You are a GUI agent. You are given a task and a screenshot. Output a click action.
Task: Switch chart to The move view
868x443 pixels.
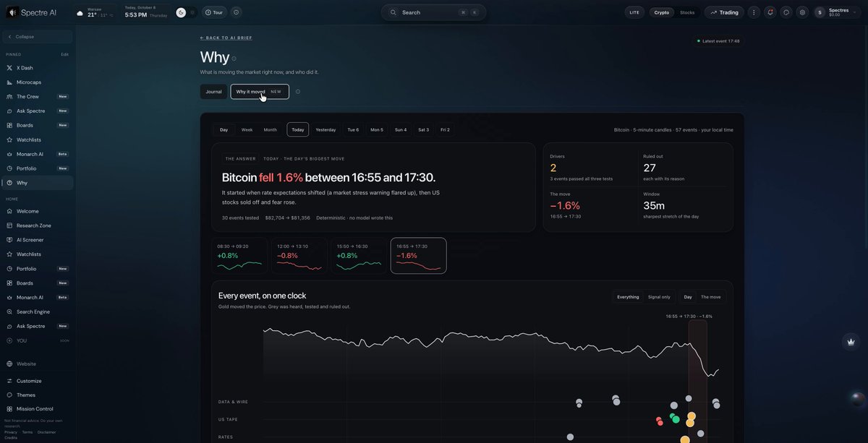click(711, 297)
